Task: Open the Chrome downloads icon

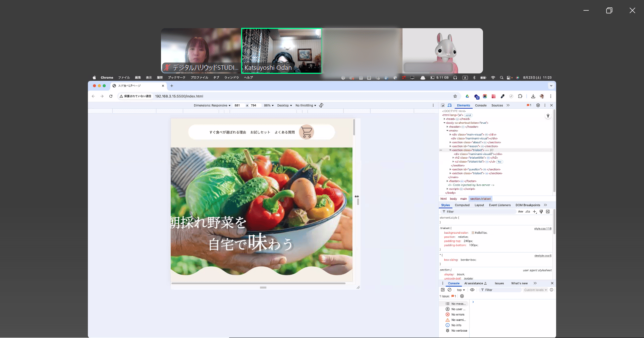Action: (x=533, y=96)
